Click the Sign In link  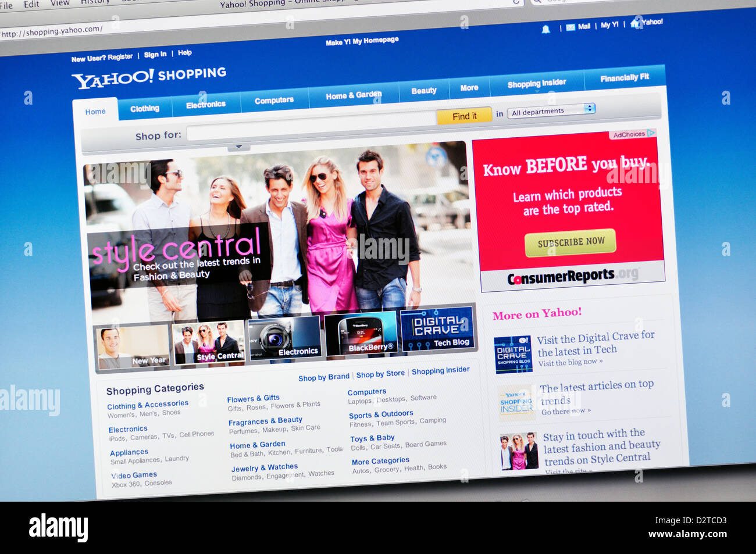(155, 55)
